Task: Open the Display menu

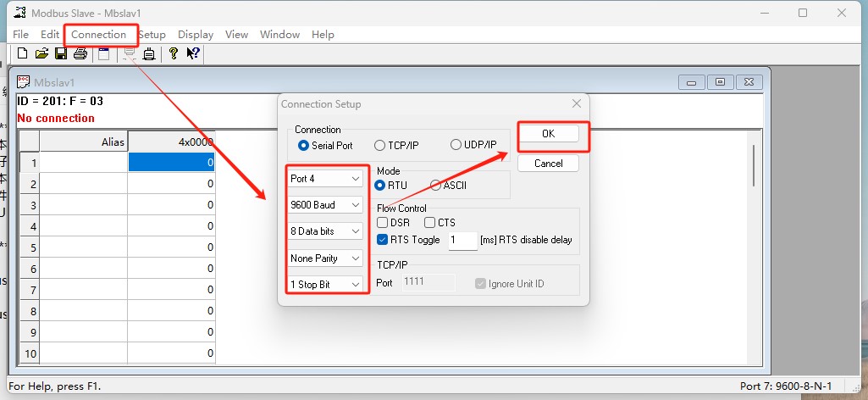Action: (196, 35)
